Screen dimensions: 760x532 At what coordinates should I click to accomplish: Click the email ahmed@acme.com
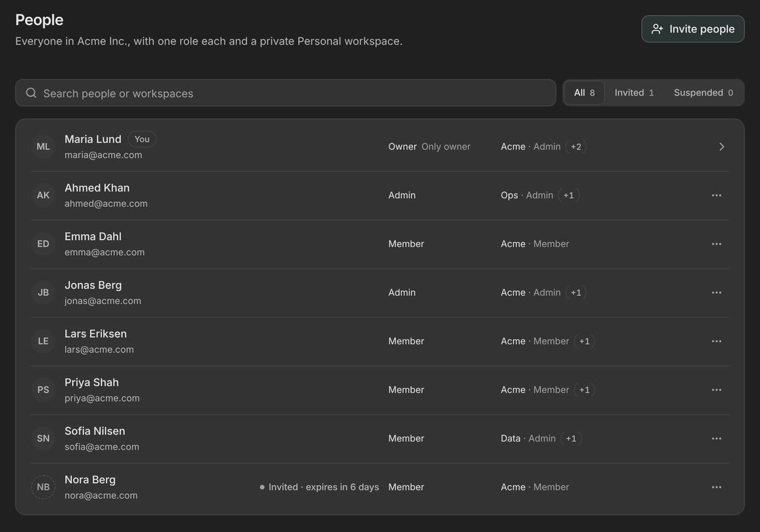click(106, 204)
